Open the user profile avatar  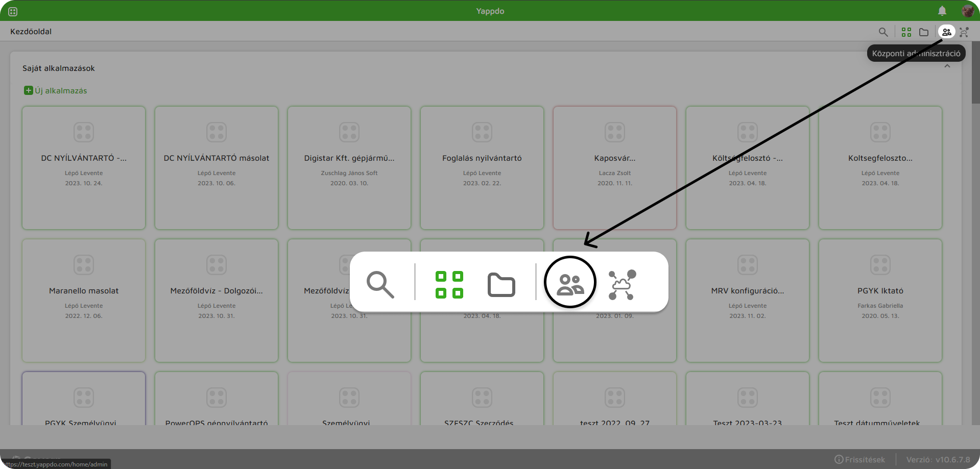[967, 11]
